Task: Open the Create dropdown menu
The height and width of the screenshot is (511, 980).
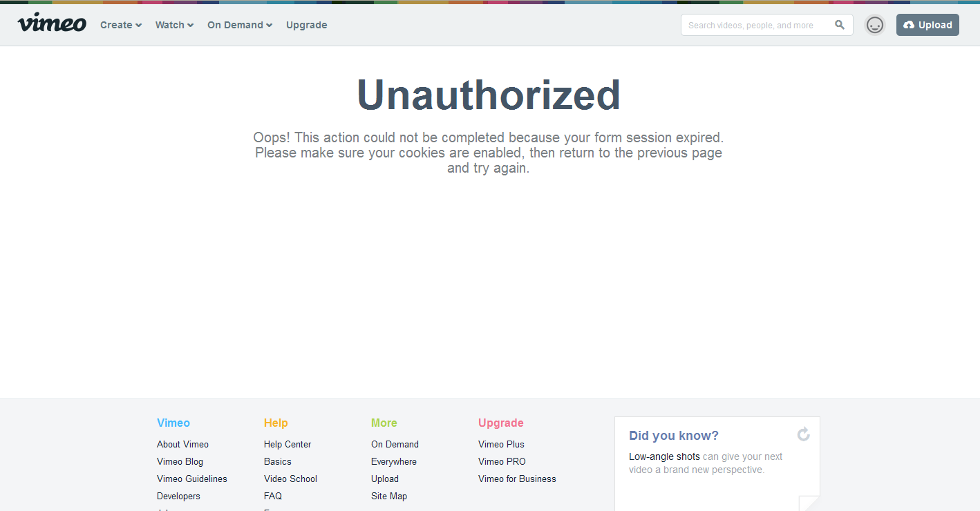Action: pos(121,25)
